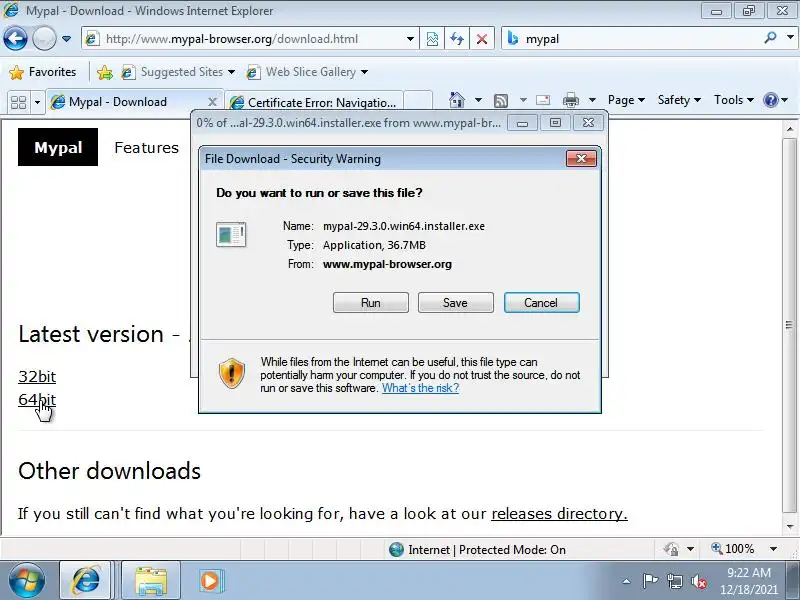Close the Mypal - Download tab

point(212,102)
